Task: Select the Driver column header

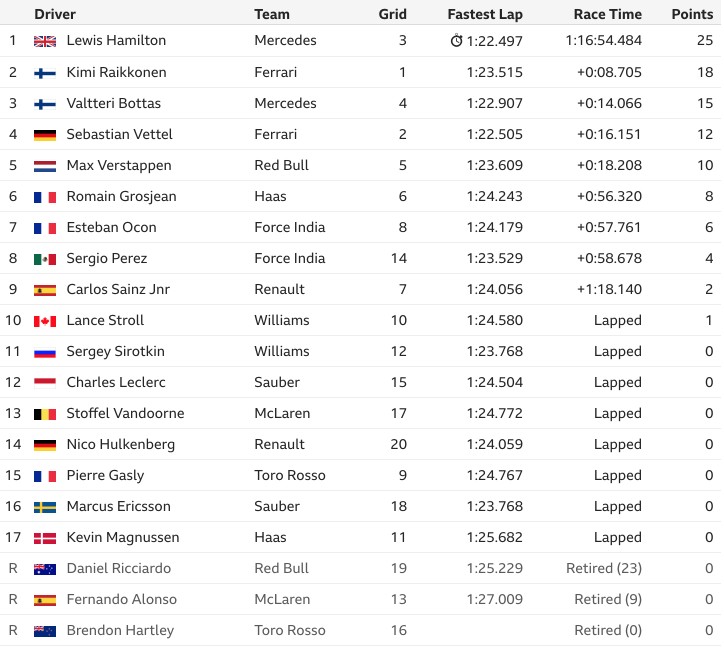Action: [x=55, y=14]
